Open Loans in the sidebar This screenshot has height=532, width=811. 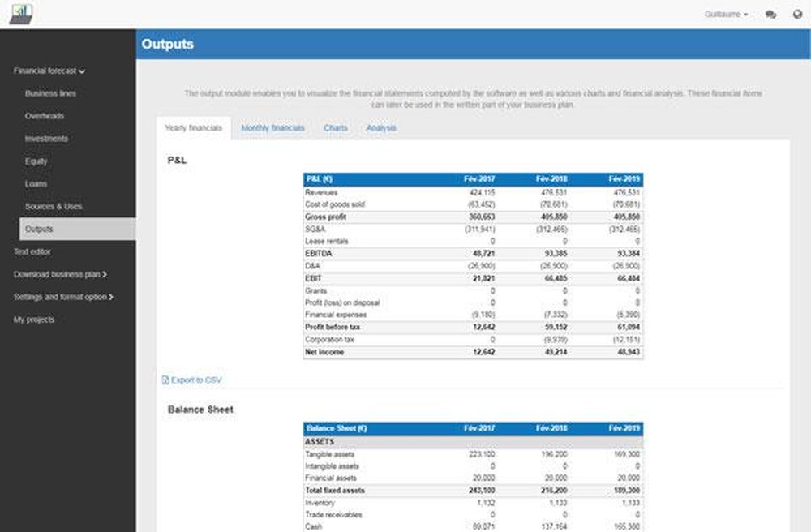[36, 184]
